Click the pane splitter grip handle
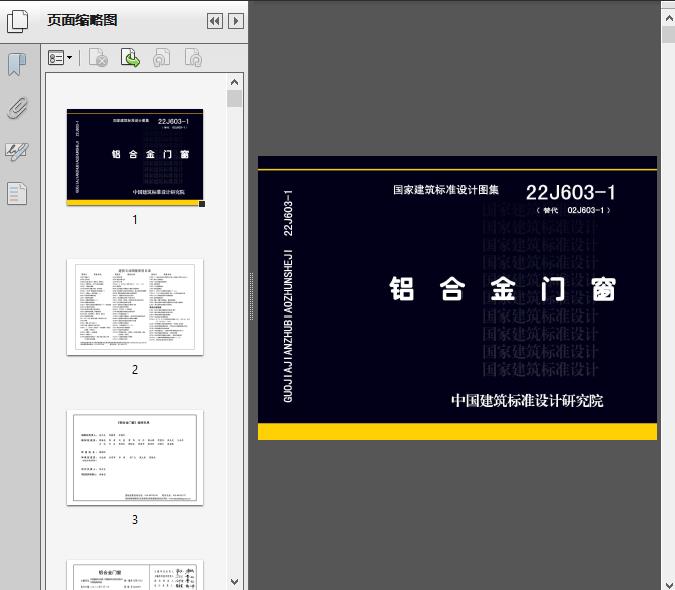The width and height of the screenshot is (675, 590). point(251,297)
